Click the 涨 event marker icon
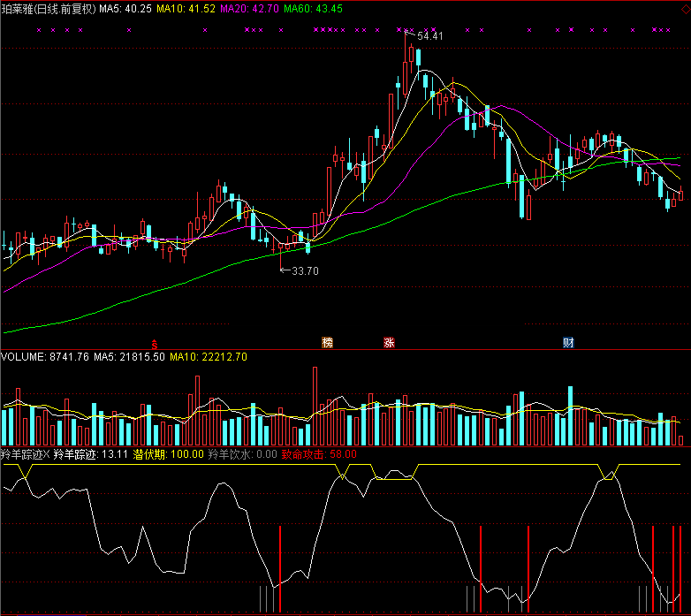The width and height of the screenshot is (691, 616). click(389, 342)
